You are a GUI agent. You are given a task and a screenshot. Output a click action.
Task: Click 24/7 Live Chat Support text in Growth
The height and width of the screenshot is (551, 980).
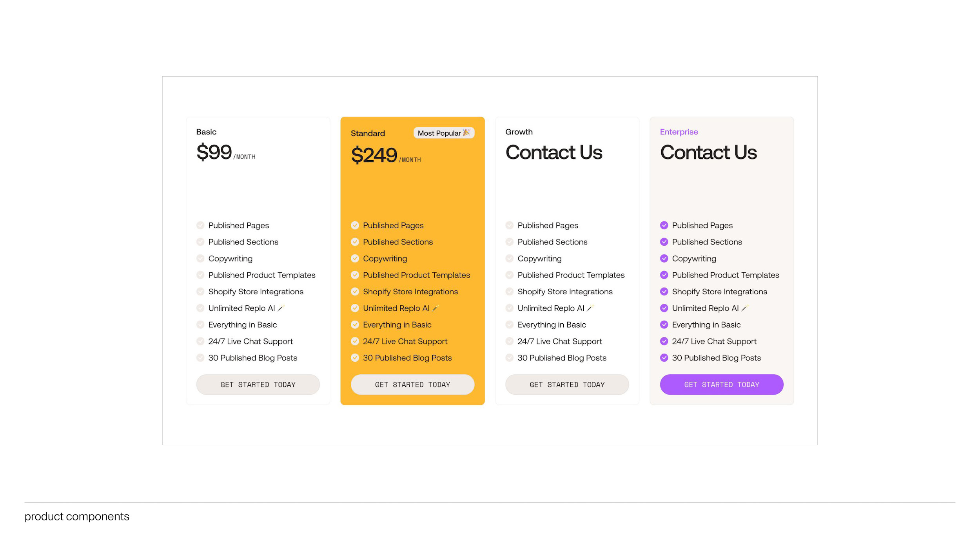point(559,341)
